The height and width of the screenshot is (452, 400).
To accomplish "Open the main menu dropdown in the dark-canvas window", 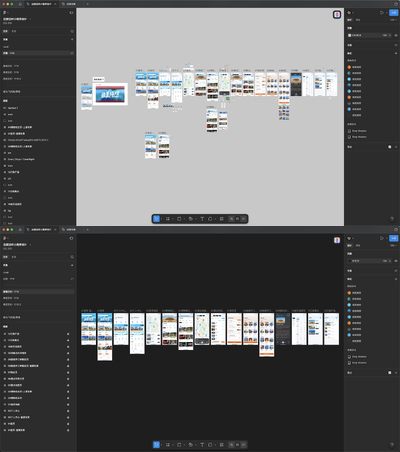I will [x=5, y=238].
